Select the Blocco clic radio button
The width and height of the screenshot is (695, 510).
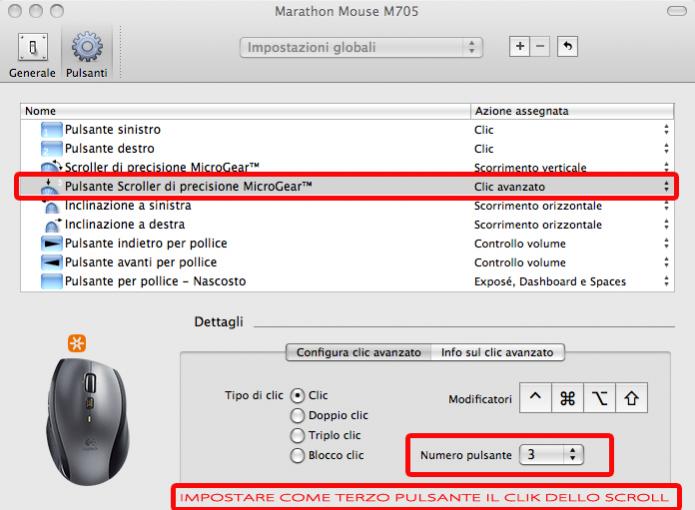pos(297,455)
